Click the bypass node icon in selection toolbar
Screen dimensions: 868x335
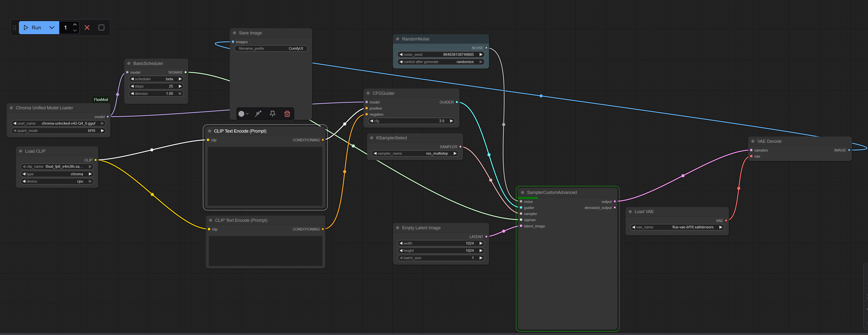258,114
